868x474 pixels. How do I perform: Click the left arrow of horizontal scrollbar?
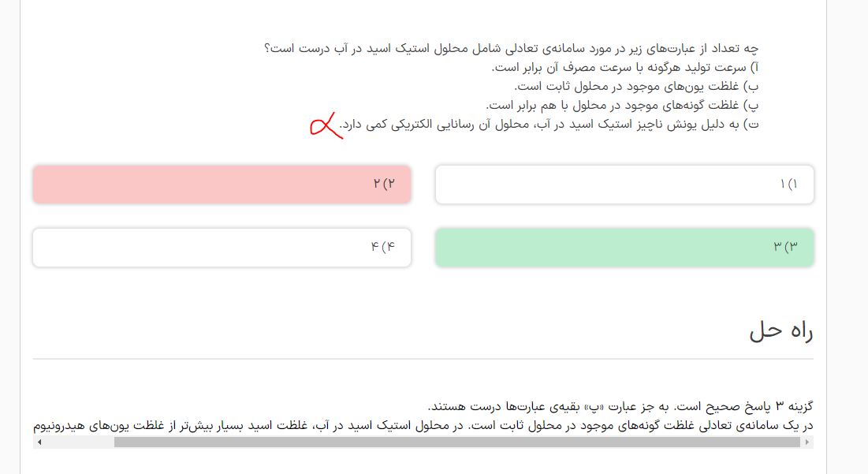pos(39,442)
